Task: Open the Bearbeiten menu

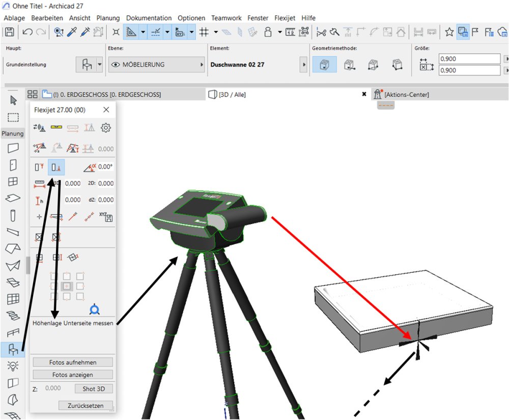Action: point(47,18)
